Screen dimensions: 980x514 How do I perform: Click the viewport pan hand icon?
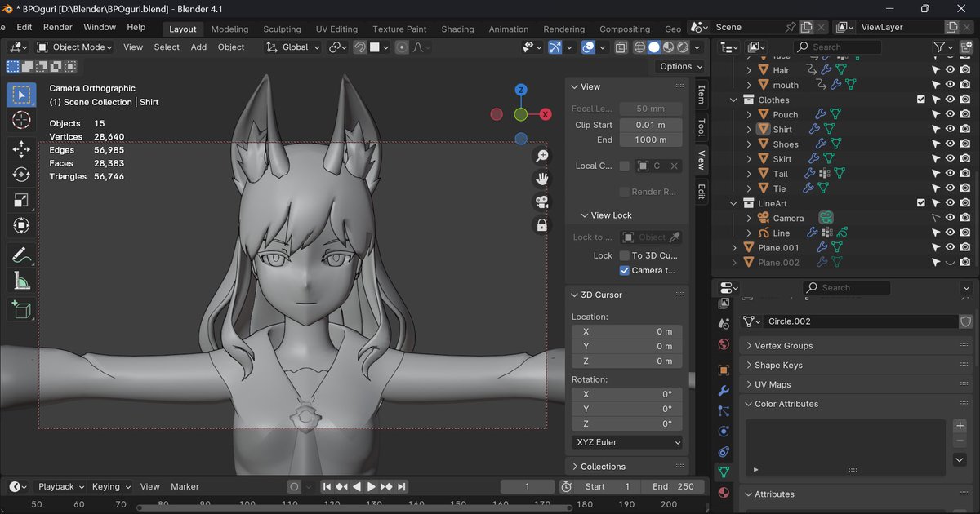pos(542,179)
